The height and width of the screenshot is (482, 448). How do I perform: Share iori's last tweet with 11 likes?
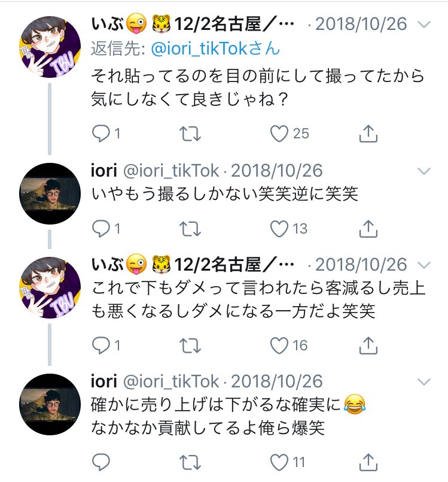point(368,462)
